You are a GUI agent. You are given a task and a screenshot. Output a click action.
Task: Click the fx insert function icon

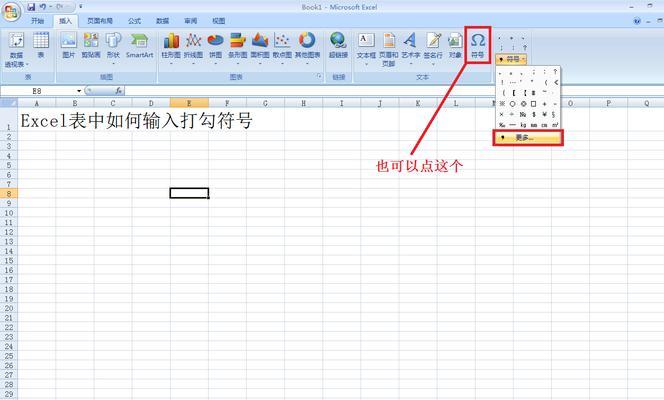pos(118,91)
